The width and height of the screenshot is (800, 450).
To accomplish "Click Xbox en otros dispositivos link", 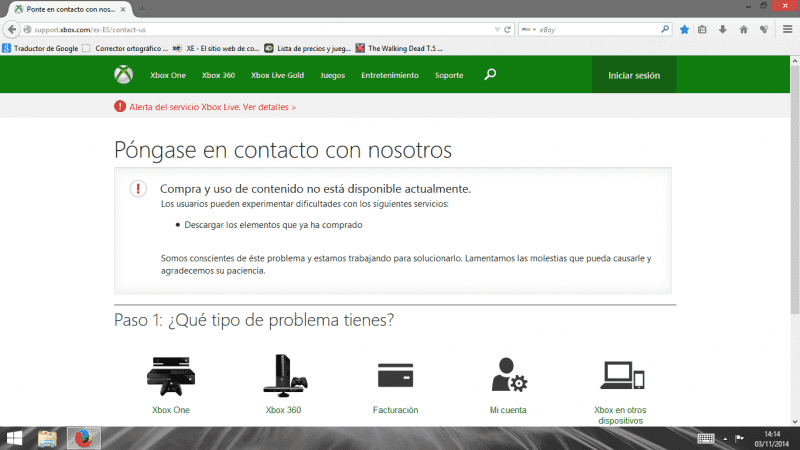I will click(x=620, y=415).
